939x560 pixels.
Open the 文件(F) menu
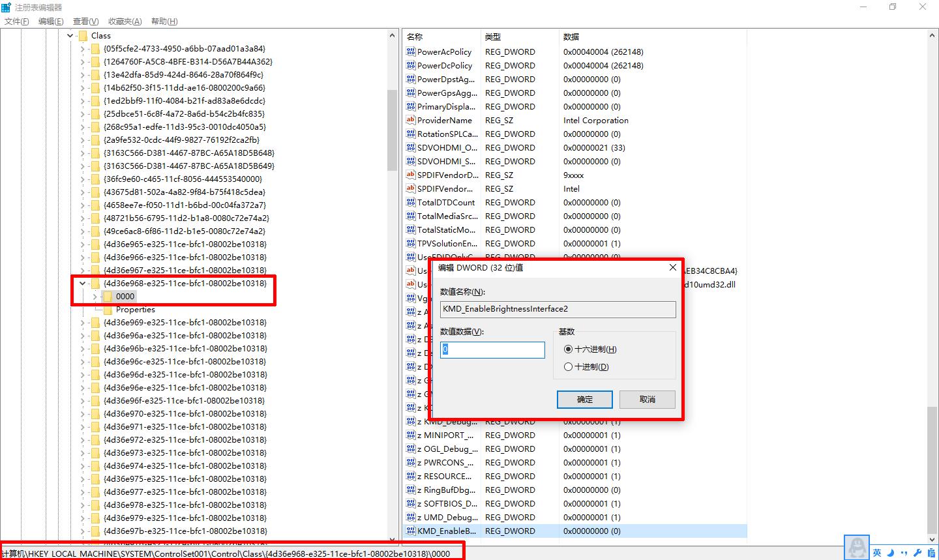click(x=17, y=22)
